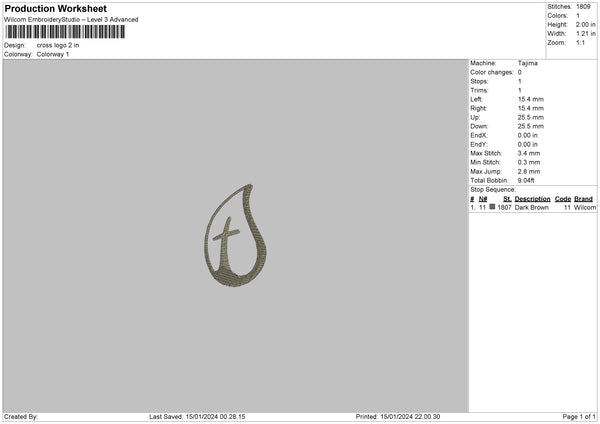
Task: Click the N# column header
Action: pos(483,199)
